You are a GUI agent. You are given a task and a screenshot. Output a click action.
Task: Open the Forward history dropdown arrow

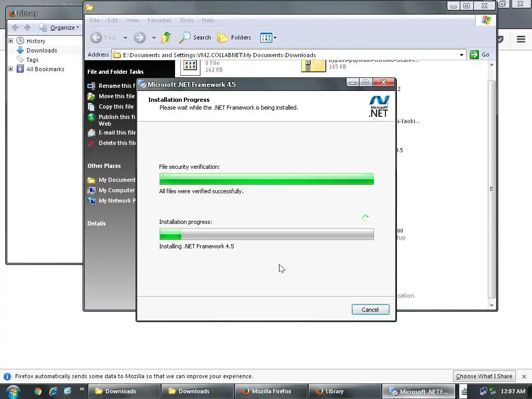point(154,37)
